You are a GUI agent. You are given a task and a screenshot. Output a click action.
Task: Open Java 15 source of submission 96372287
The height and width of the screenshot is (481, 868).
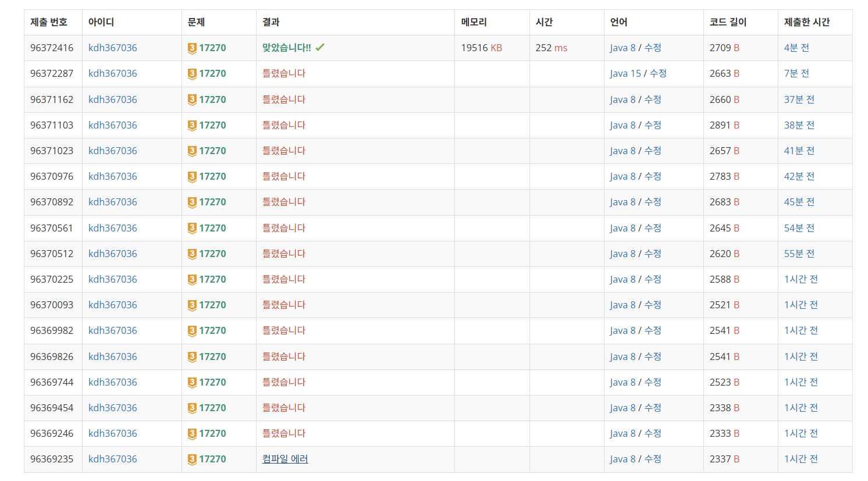coord(625,73)
